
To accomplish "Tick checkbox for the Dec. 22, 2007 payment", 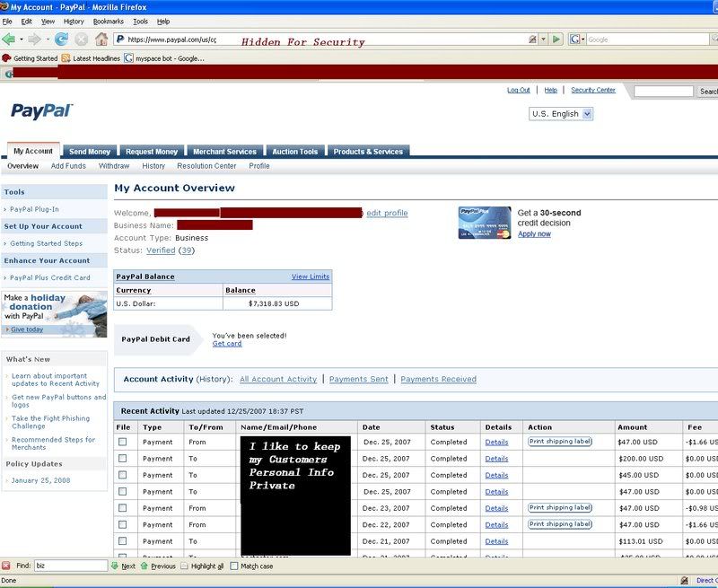I will [x=122, y=524].
